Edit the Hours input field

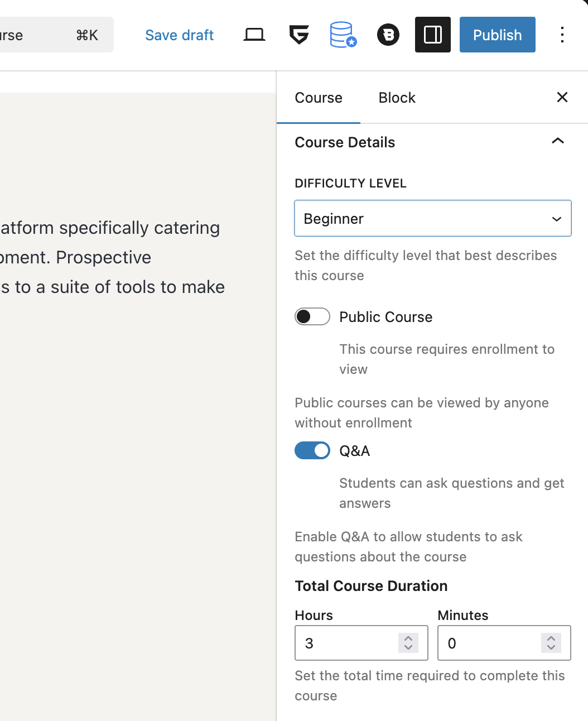click(x=346, y=643)
